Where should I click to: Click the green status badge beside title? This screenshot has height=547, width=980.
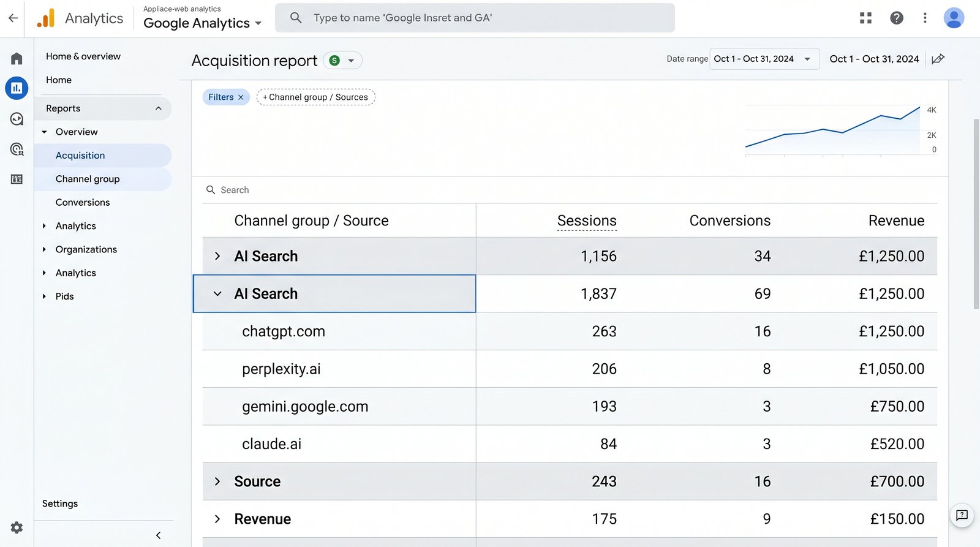point(334,60)
